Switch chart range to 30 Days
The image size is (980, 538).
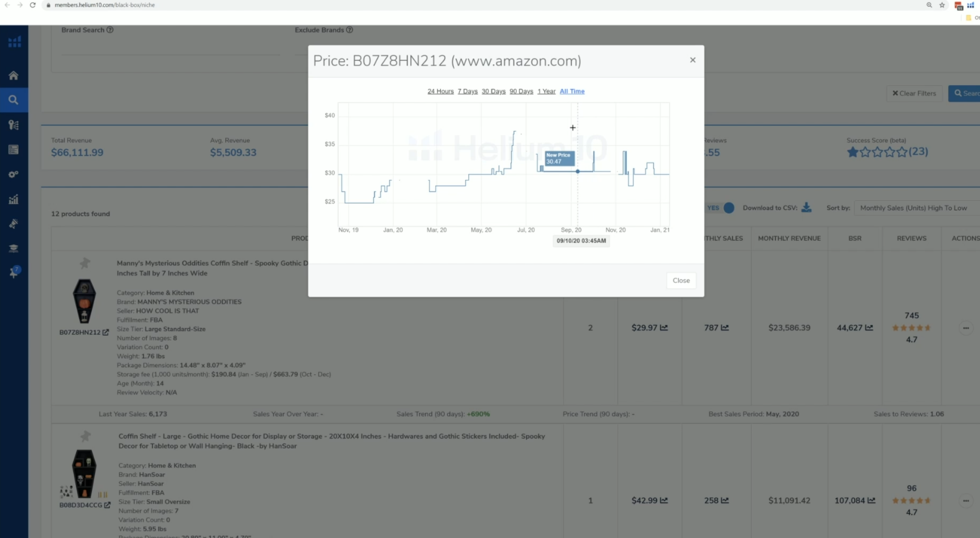pos(493,91)
